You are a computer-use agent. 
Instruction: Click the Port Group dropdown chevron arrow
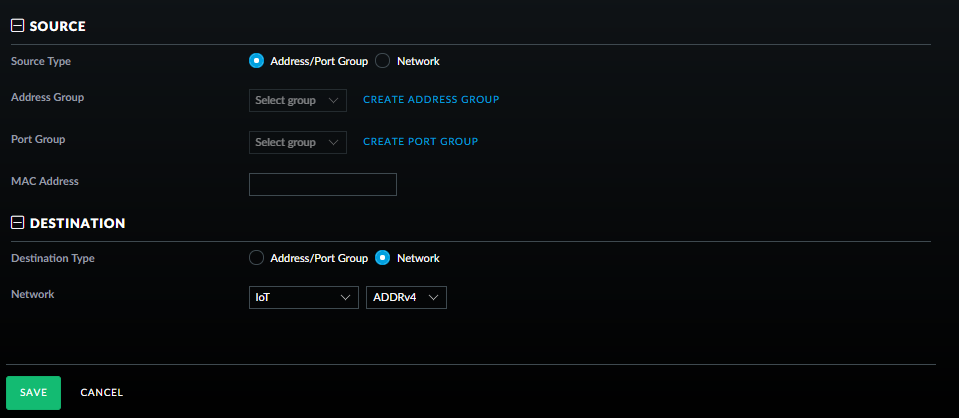point(333,142)
